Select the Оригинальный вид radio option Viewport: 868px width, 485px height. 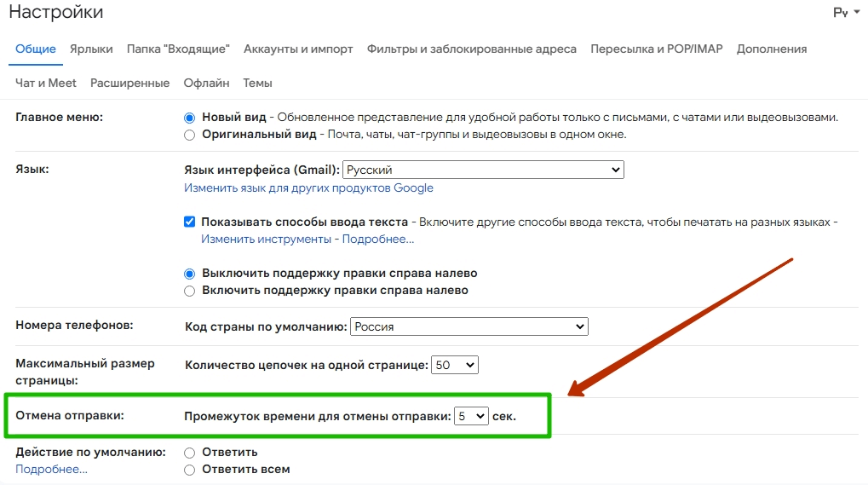pyautogui.click(x=190, y=135)
